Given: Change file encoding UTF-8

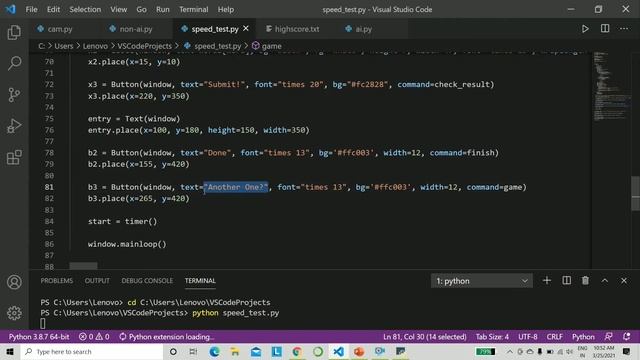Looking at the screenshot, I should point(528,337).
